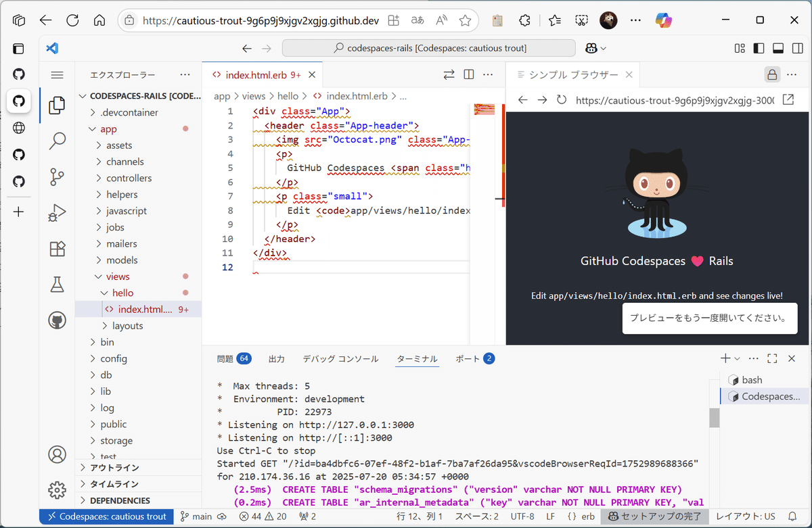The height and width of the screenshot is (528, 812).
Task: Open the new terminal profile dropdown arrow
Action: (738, 358)
